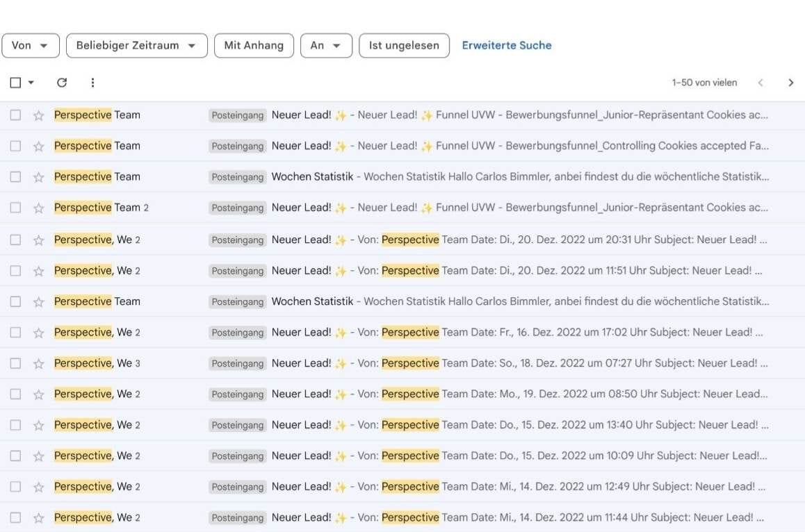
Task: Enable the Ist ungelesen filter
Action: (404, 45)
